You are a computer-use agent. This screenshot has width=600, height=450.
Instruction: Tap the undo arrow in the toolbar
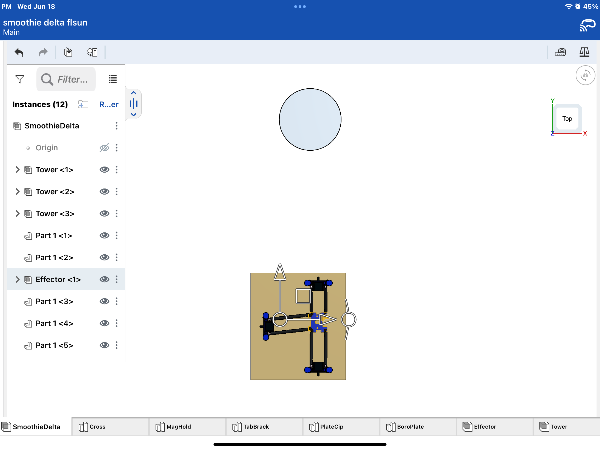[x=18, y=52]
